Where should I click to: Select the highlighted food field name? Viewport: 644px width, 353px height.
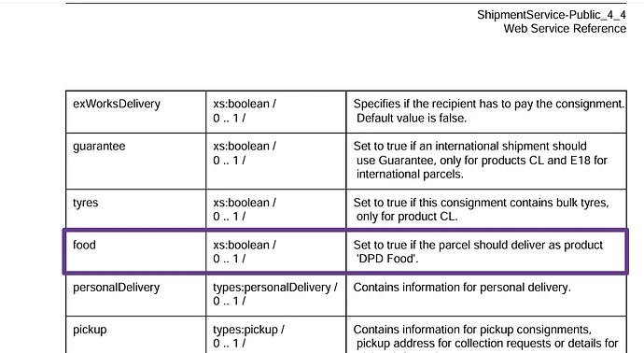click(84, 245)
